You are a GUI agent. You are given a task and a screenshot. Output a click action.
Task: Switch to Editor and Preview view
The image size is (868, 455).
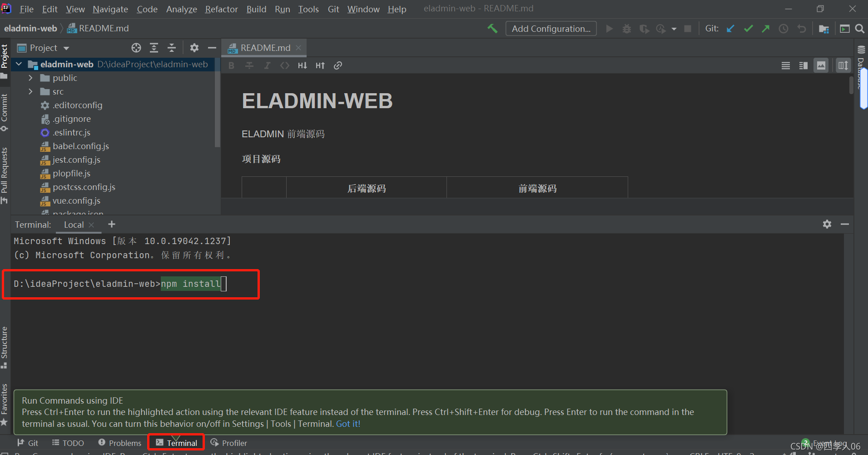[804, 65]
